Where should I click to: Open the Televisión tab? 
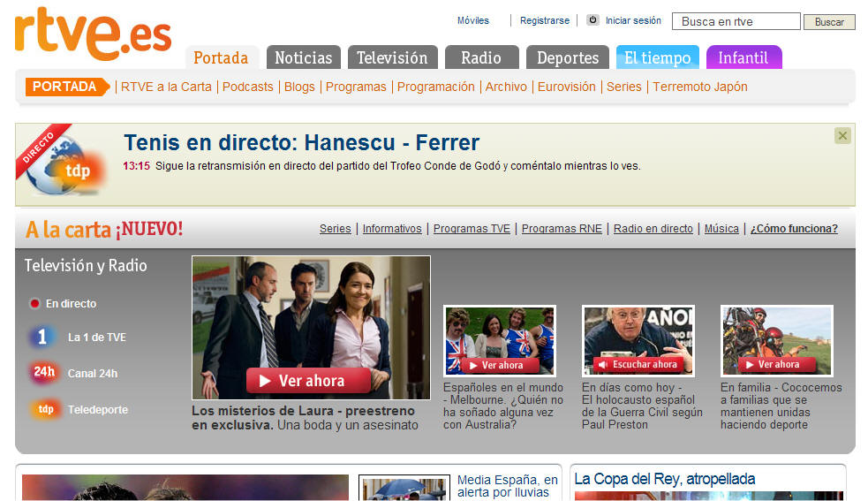click(x=392, y=57)
